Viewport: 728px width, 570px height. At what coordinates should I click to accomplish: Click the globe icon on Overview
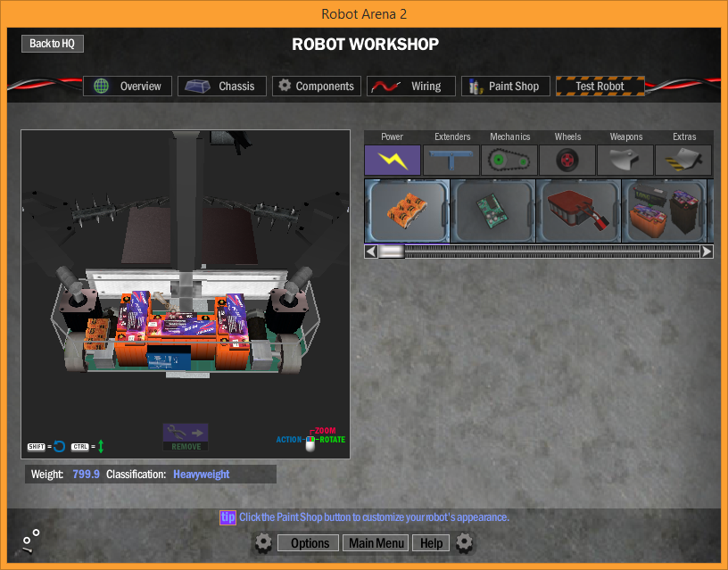101,86
